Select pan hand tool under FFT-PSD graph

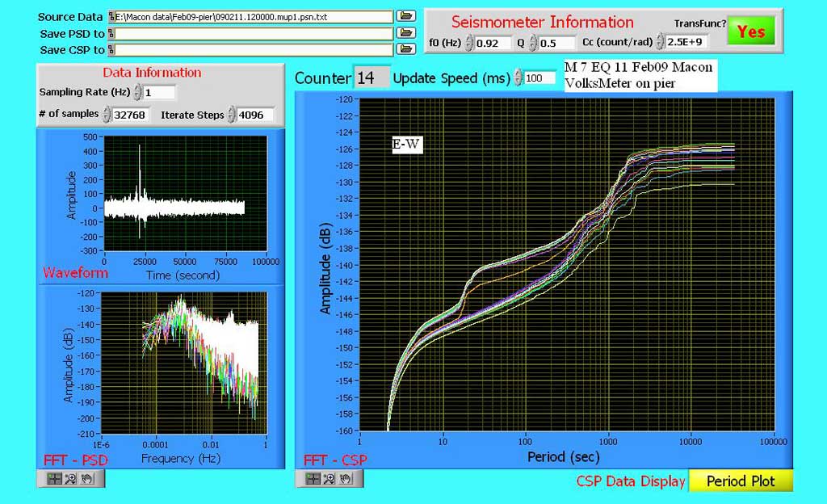86,479
